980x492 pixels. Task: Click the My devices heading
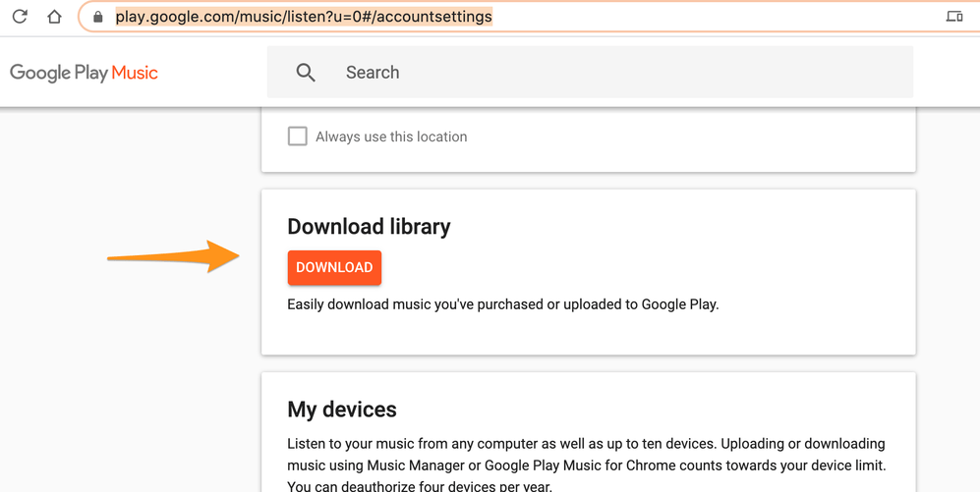342,410
